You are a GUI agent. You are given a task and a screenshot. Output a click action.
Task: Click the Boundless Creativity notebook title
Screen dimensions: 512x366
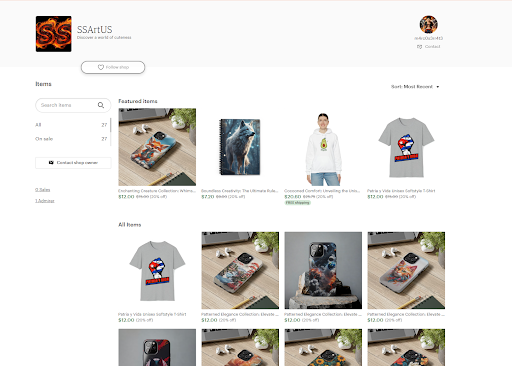[x=240, y=191]
